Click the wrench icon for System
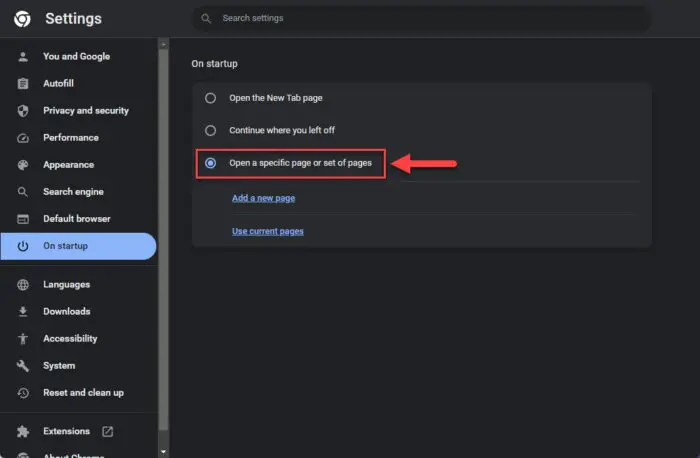Image resolution: width=700 pixels, height=458 pixels. (23, 366)
